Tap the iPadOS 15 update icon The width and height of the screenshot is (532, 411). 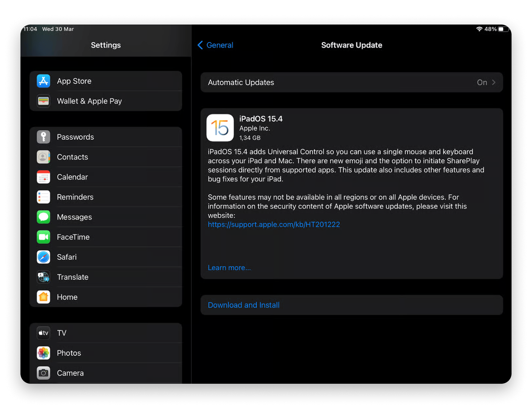click(220, 128)
